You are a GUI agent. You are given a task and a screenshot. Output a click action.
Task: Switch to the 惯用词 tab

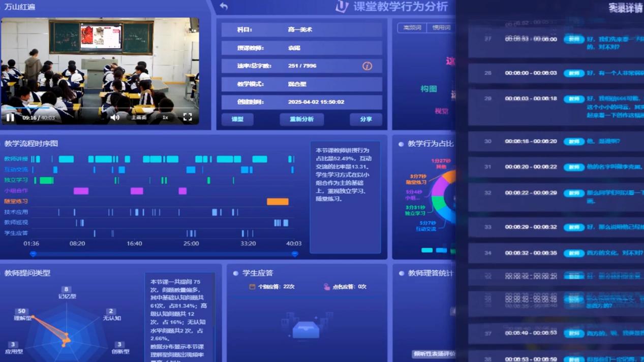(440, 28)
